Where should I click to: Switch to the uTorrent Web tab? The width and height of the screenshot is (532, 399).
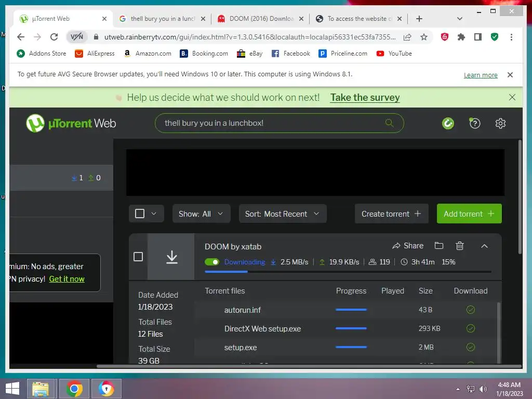click(62, 19)
